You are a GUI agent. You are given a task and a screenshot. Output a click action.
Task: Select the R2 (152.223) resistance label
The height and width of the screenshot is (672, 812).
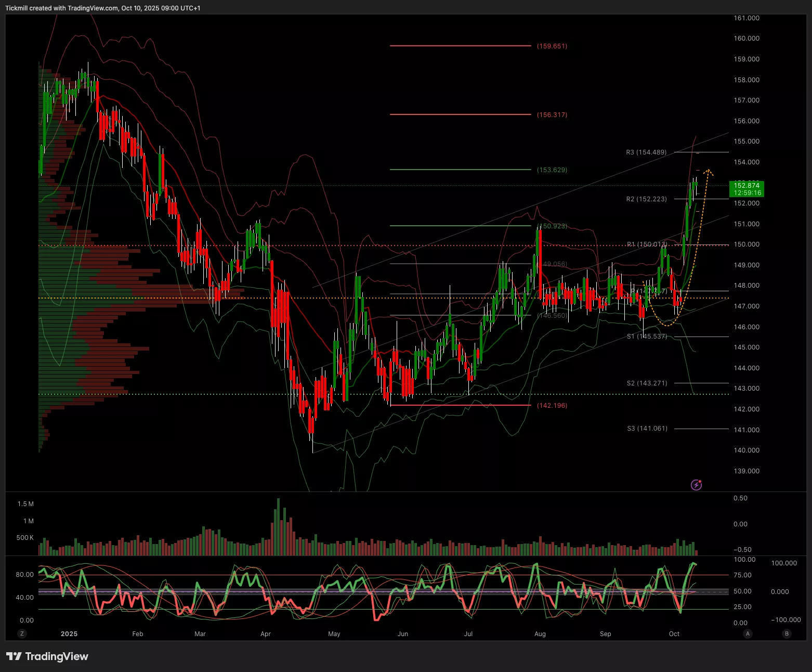pos(646,199)
